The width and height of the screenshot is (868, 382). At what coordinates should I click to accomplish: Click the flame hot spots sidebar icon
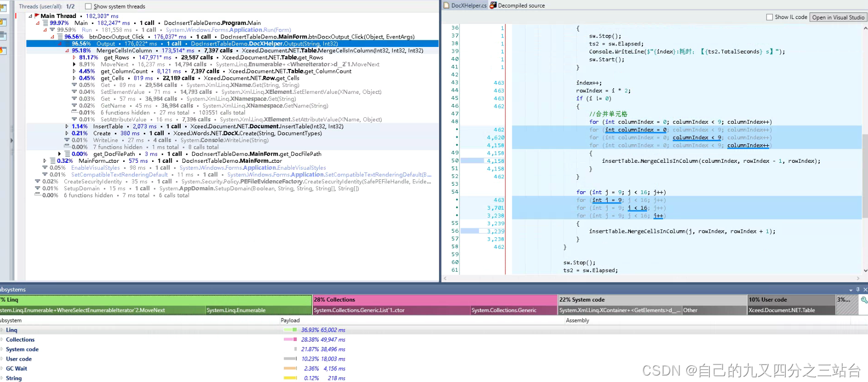pyautogui.click(x=3, y=50)
